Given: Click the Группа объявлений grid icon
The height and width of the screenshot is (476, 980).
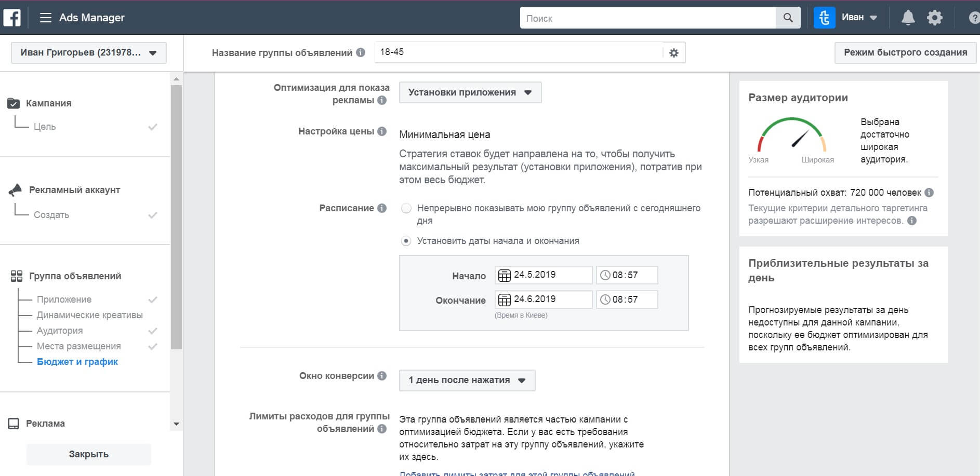Looking at the screenshot, I should point(17,276).
